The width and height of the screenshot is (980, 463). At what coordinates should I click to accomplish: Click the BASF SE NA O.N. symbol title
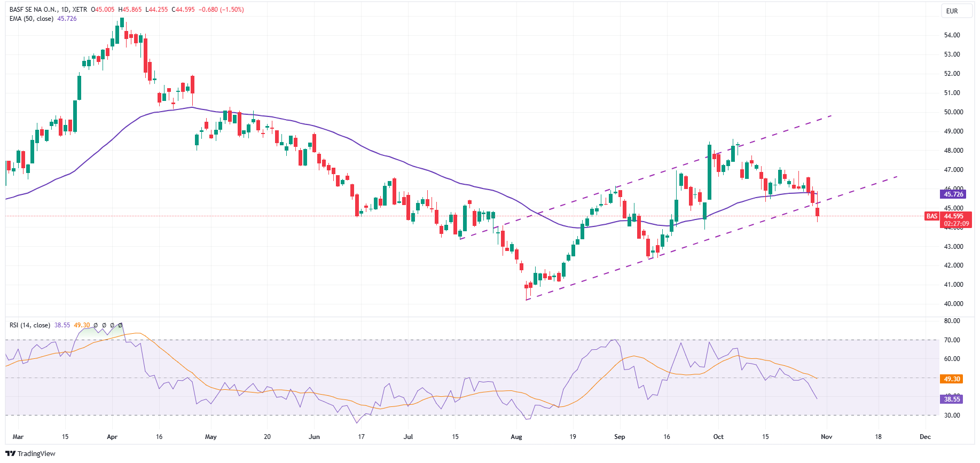click(x=33, y=10)
